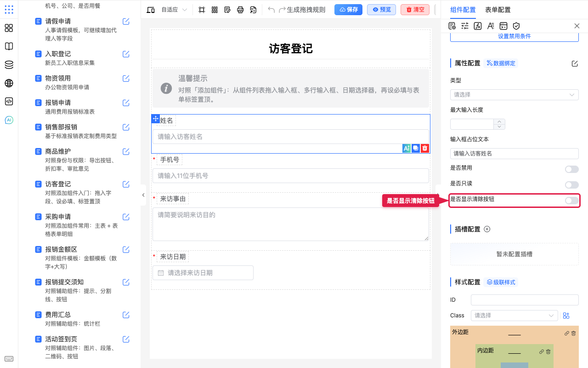Click the 手机号 input field on canvas
588x368 pixels.
click(291, 176)
